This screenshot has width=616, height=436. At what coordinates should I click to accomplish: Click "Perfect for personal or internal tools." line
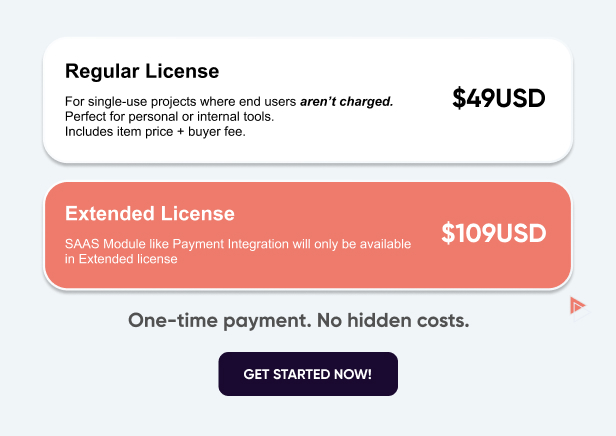[168, 117]
